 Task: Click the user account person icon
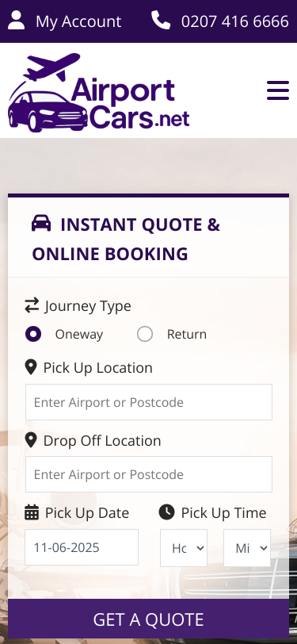click(17, 21)
